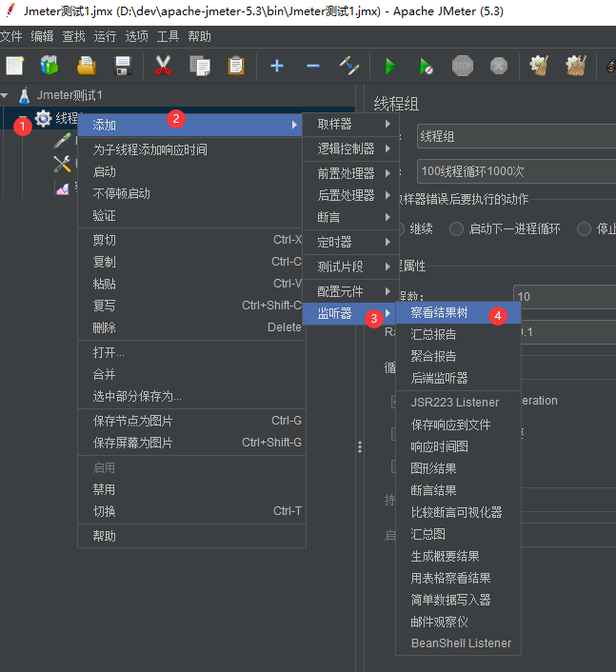616x672 pixels.
Task: Expand the 取样器 submenu
Action: pyautogui.click(x=348, y=124)
